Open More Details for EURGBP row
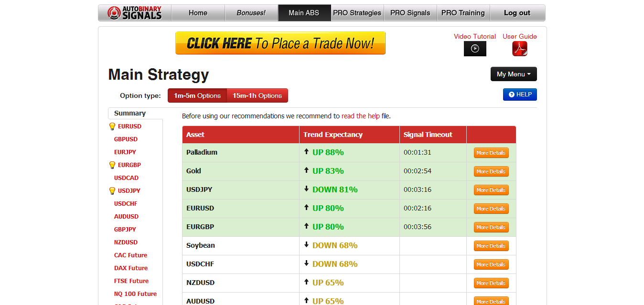Screen dimensions: 644x305 click(491, 227)
